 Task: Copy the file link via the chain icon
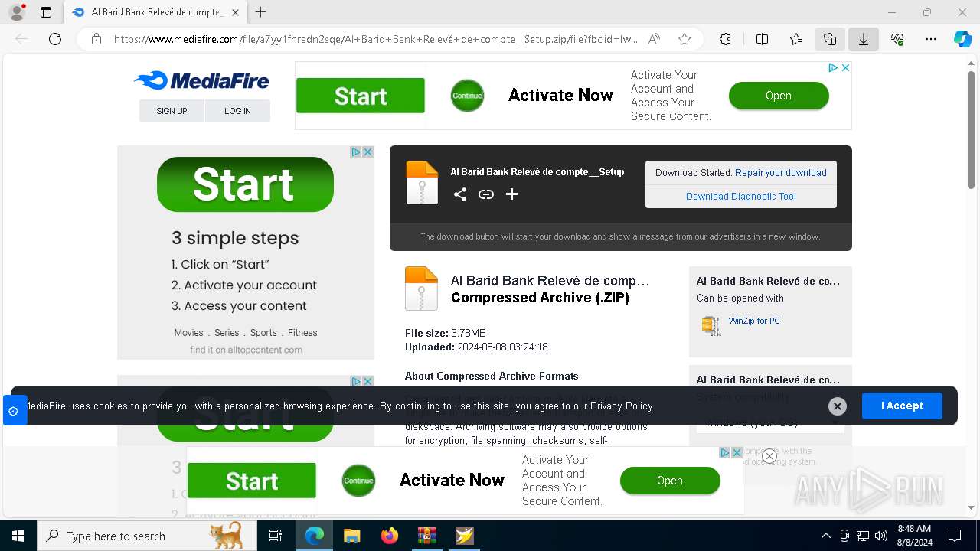click(x=486, y=194)
